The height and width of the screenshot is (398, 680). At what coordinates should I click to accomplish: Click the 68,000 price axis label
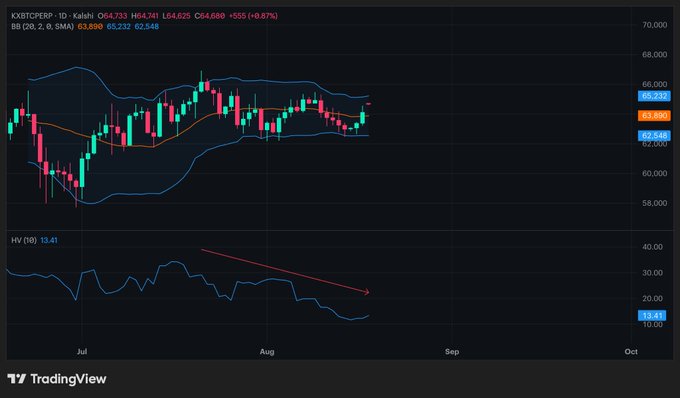click(x=654, y=55)
